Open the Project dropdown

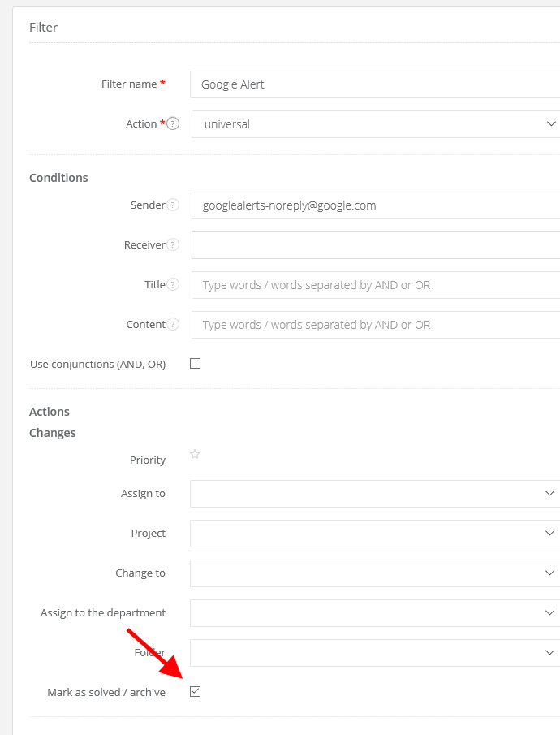375,534
